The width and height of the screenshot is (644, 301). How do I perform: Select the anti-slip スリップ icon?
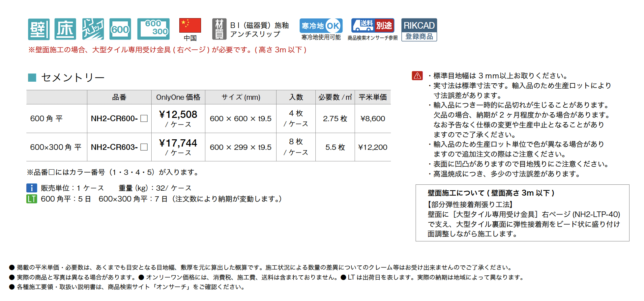(93, 29)
